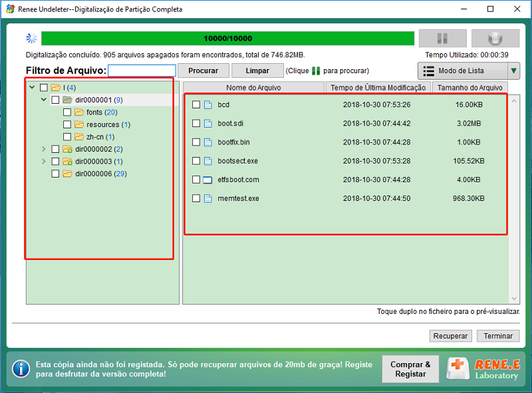Tick the dir0000002 checkbox
532x393 pixels.
tap(55, 149)
